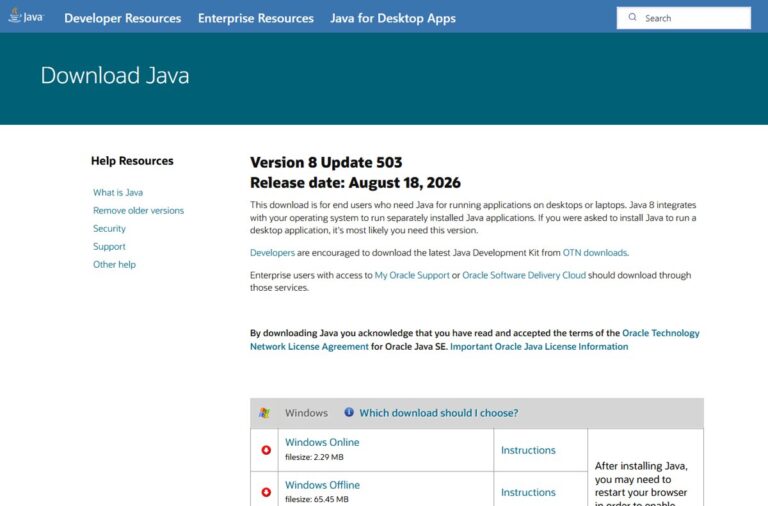768x506 pixels.
Task: Follow the OTN downloads link
Action: click(596, 253)
